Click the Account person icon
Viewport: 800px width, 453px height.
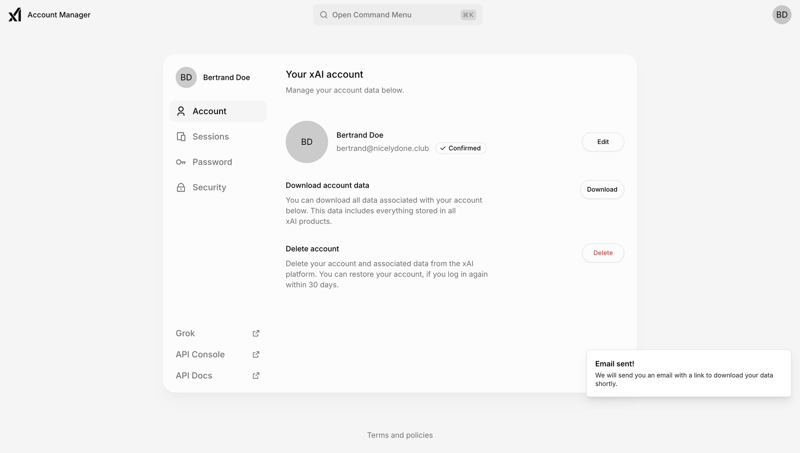pos(181,111)
